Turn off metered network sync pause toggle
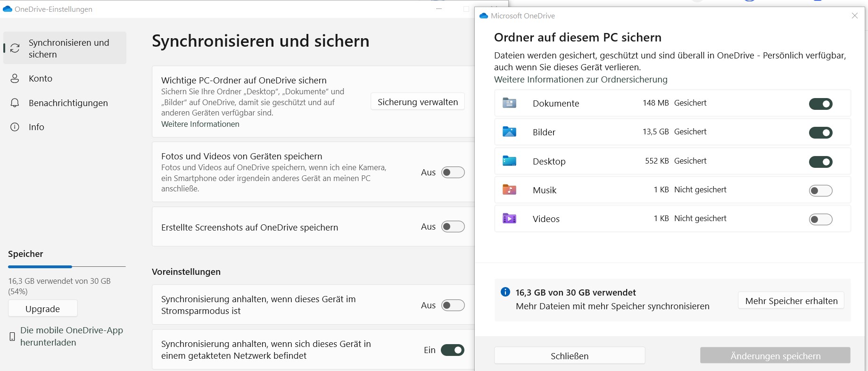868x371 pixels. 453,350
